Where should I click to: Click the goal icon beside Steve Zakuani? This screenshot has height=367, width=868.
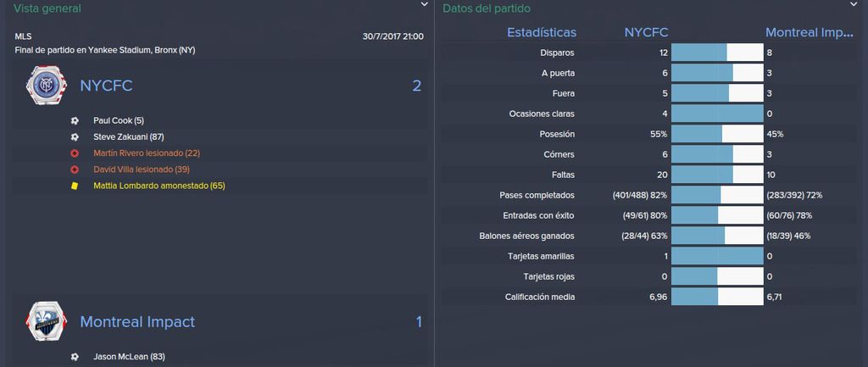pos(75,136)
